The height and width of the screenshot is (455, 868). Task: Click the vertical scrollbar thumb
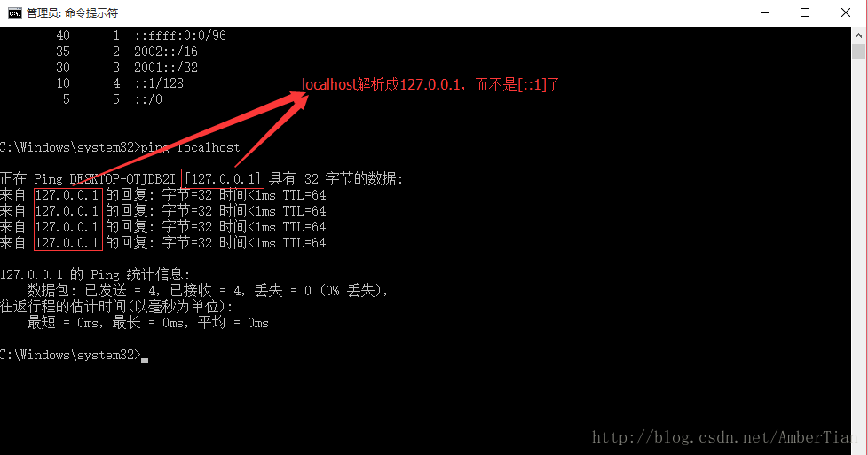click(x=858, y=51)
